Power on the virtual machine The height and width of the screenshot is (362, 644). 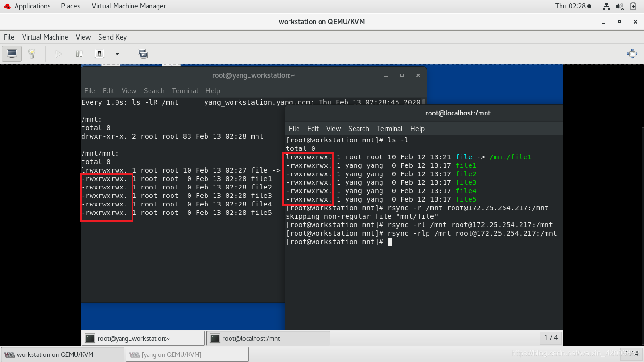coord(58,54)
